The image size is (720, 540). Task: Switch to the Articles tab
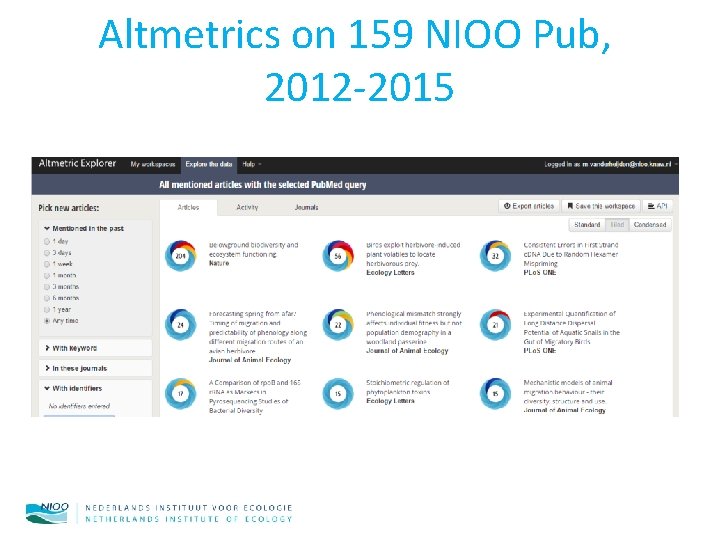188,208
